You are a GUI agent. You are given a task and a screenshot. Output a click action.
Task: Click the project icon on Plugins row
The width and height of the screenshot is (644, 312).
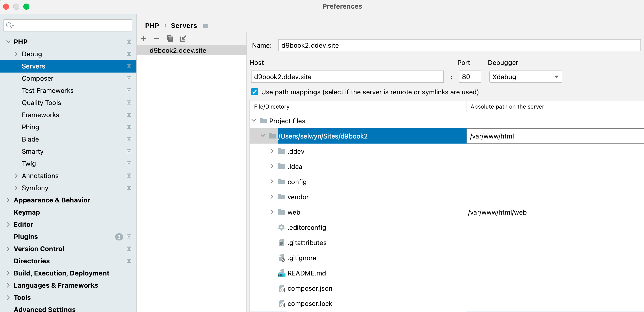point(129,237)
